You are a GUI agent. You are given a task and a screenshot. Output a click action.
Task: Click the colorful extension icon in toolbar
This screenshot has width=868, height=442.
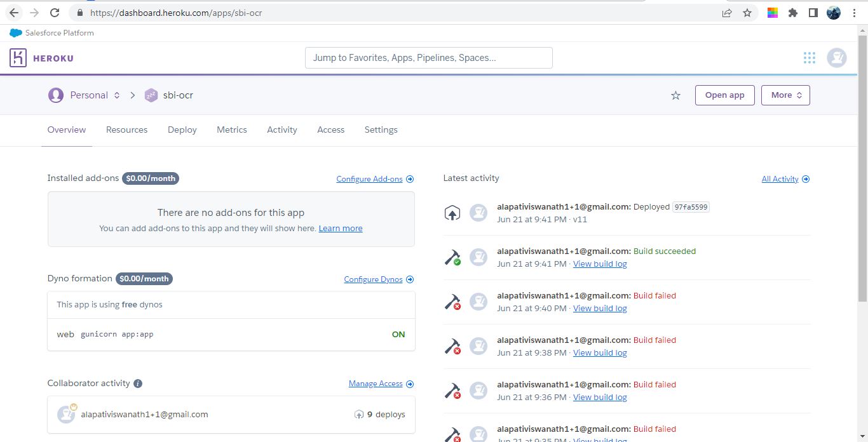tap(773, 13)
